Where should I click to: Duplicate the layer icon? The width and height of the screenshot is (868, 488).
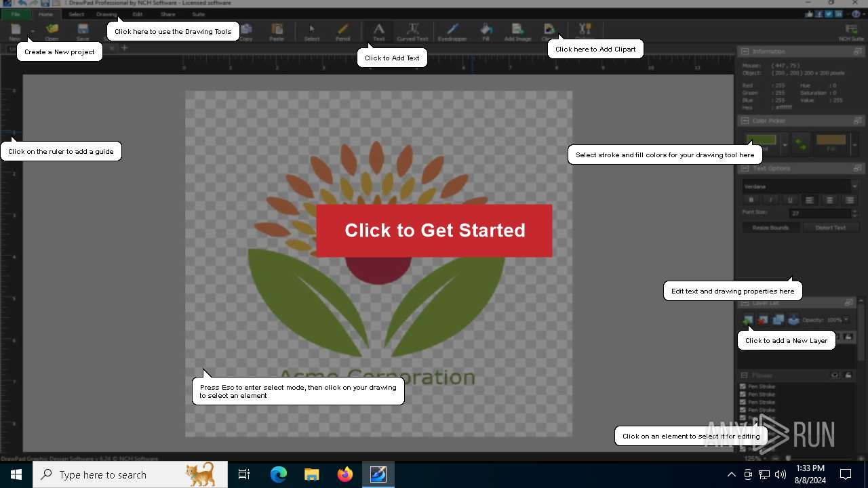pyautogui.click(x=778, y=319)
